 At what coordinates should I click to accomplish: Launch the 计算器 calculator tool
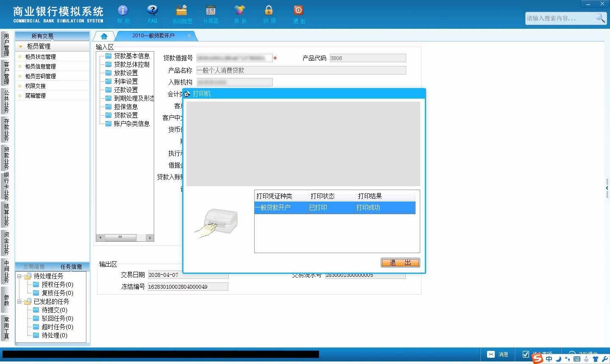pyautogui.click(x=211, y=14)
